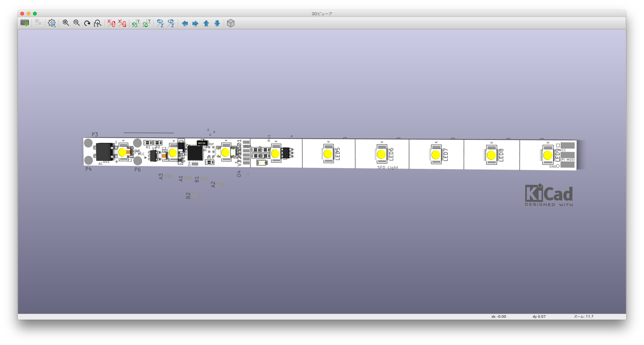Click the Reload board icon

[x=24, y=23]
